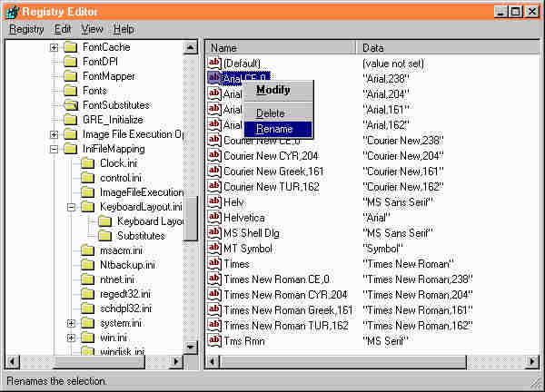Select the FontMapper folder icon
Screen dimensions: 545x392
pyautogui.click(x=71, y=76)
